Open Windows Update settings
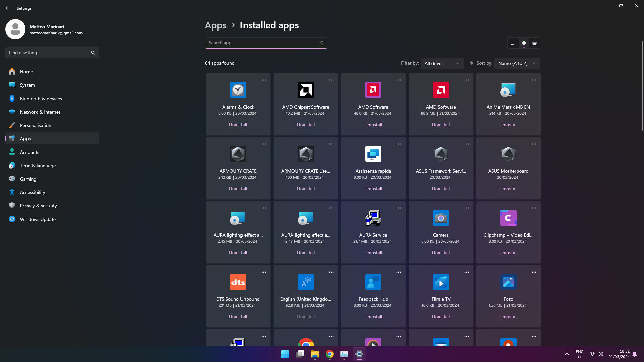Image resolution: width=644 pixels, height=362 pixels. click(52, 219)
